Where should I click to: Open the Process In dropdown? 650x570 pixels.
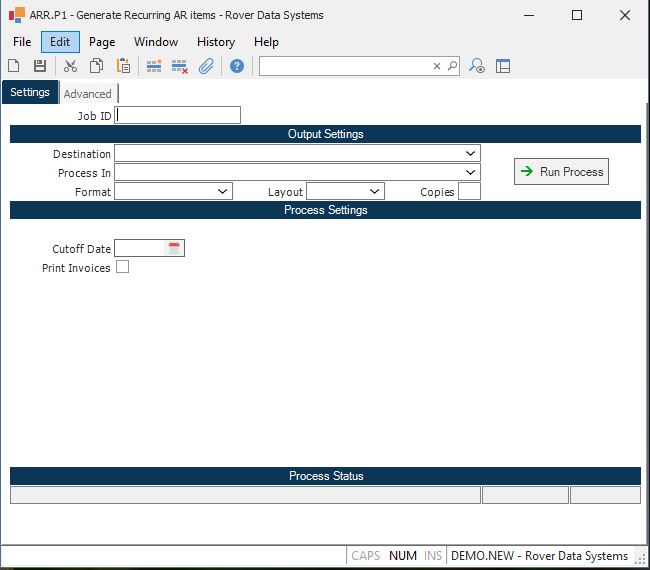470,173
